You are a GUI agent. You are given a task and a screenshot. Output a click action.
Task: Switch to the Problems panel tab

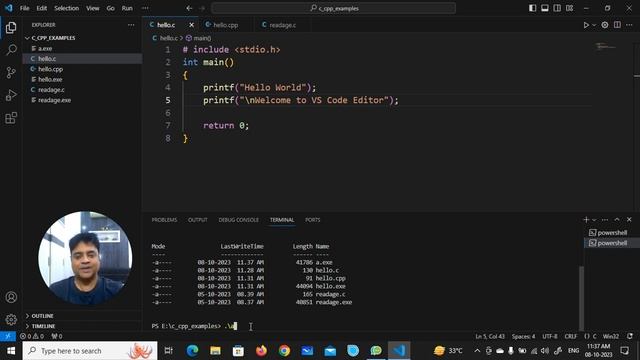(x=164, y=220)
